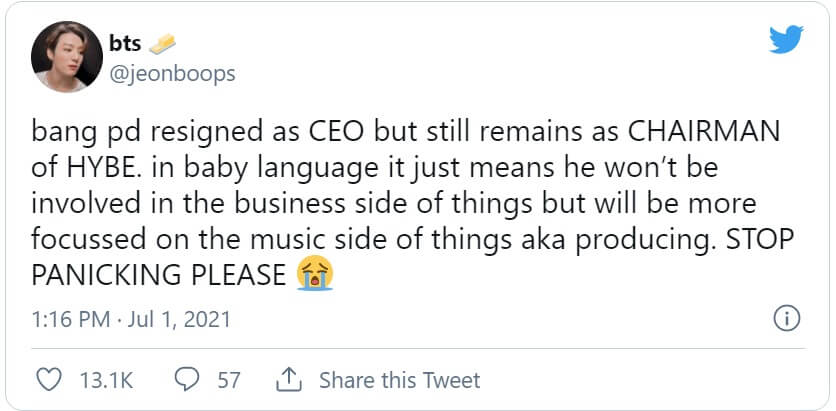
Task: Click the reply speech bubble icon
Action: (x=187, y=380)
